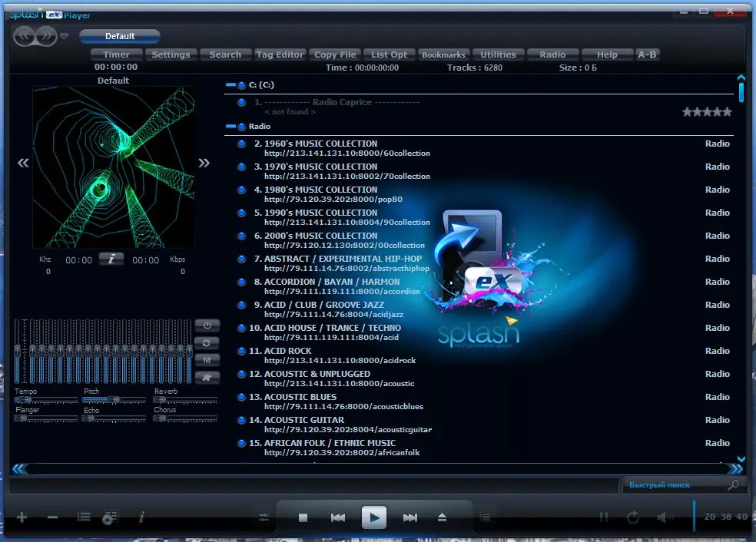Skip to the next track
The image size is (756, 542).
click(409, 517)
